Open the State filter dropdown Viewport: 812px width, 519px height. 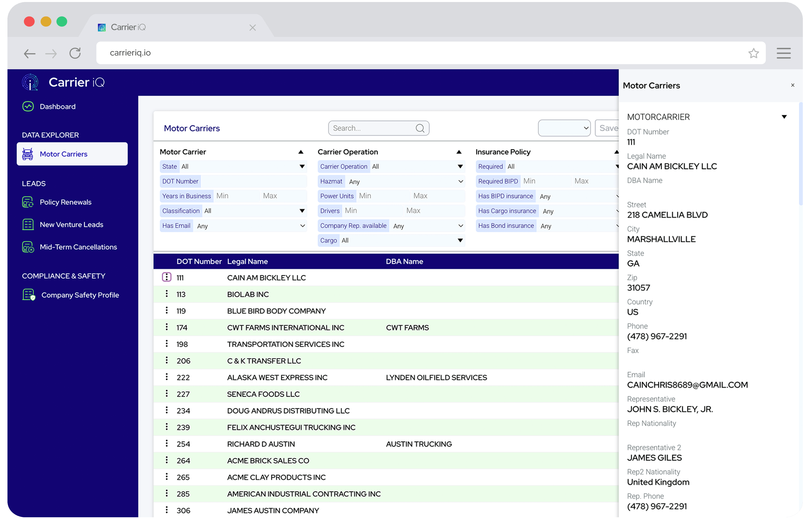302,167
